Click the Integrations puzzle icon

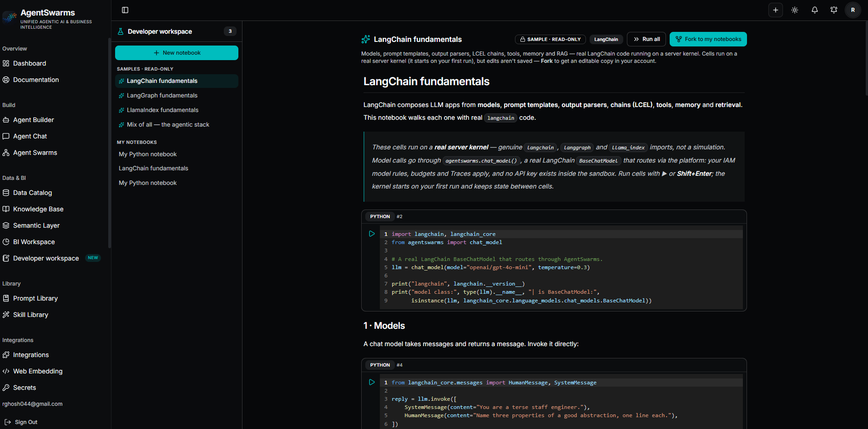(x=6, y=355)
